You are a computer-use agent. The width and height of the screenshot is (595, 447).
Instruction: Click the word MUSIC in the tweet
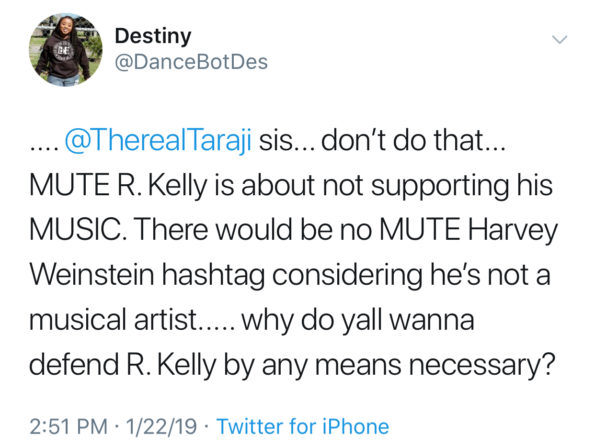tap(77, 230)
